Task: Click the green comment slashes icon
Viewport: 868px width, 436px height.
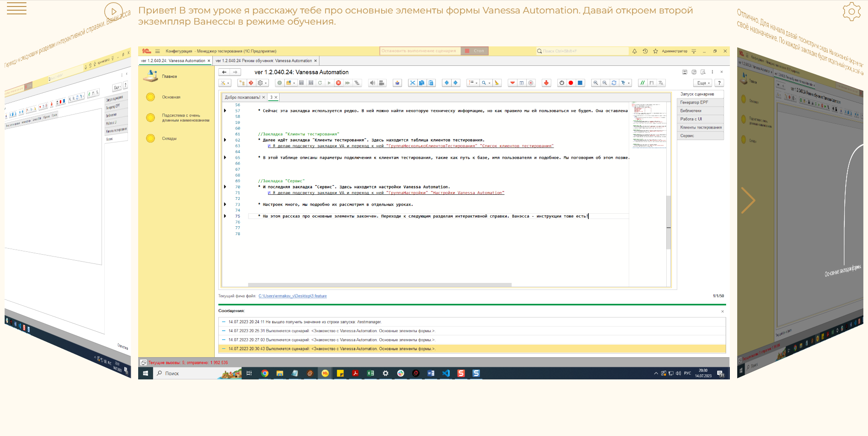Action: tap(643, 83)
